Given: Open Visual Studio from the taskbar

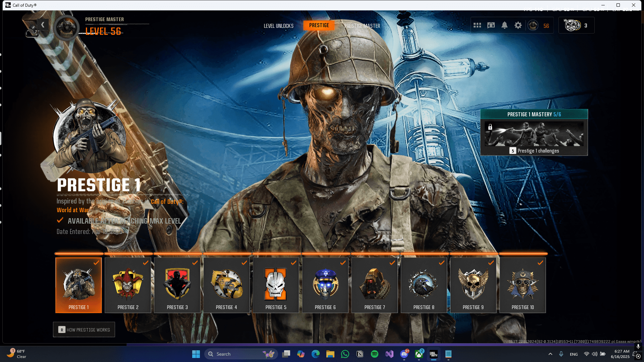Looking at the screenshot, I should coord(389,354).
